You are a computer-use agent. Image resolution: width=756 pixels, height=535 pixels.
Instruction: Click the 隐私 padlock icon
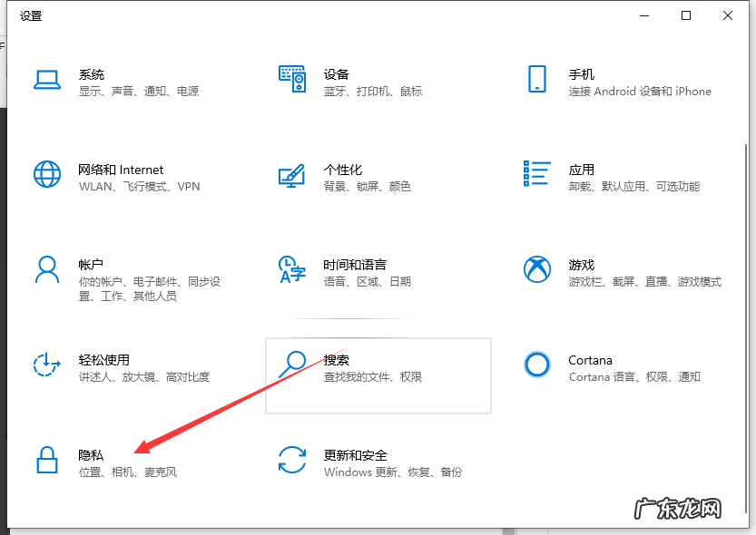click(47, 461)
